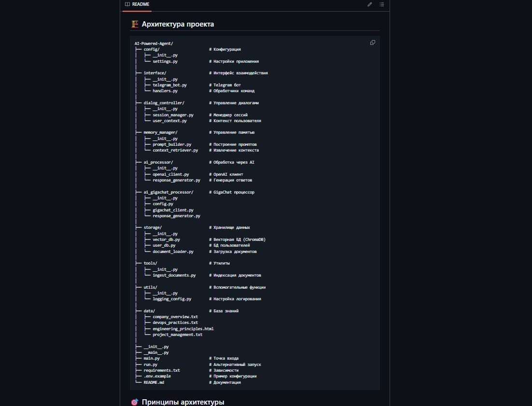Click the pencil icon to edit README
The image size is (532, 406).
pyautogui.click(x=370, y=4)
